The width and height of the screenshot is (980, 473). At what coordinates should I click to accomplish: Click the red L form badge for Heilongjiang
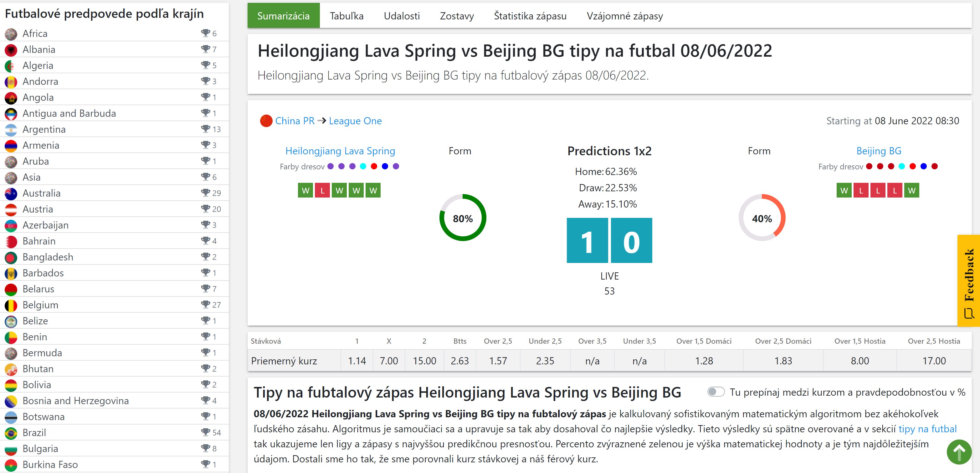tap(322, 190)
